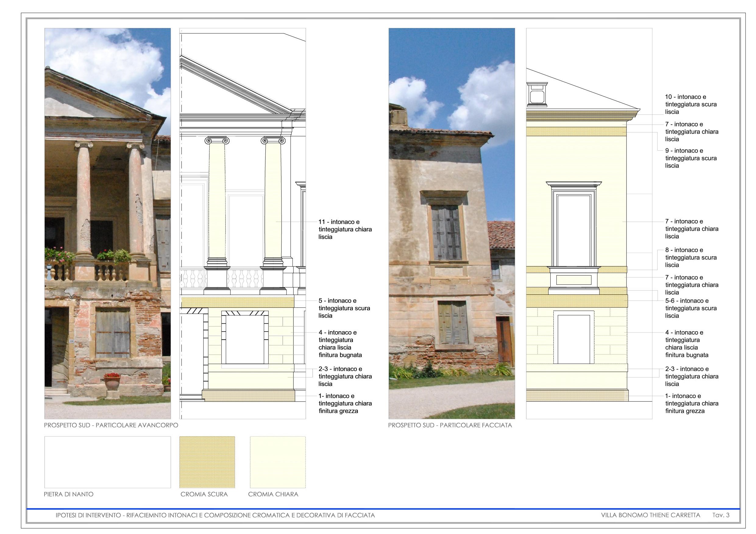Click the Ipotesi di Intervento footer title
Image resolution: width=756 pixels, height=534 pixels.
coord(215,515)
